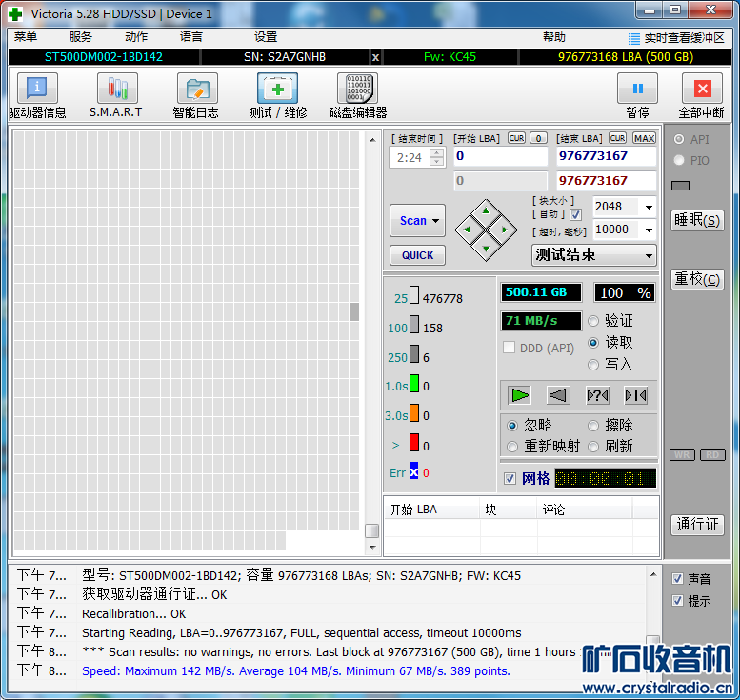Open the 设置 settings menu
Image resolution: width=740 pixels, height=700 pixels.
pyautogui.click(x=266, y=37)
